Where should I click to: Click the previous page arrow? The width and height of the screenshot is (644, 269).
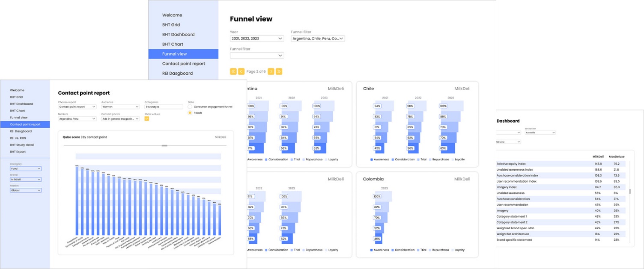coord(241,71)
